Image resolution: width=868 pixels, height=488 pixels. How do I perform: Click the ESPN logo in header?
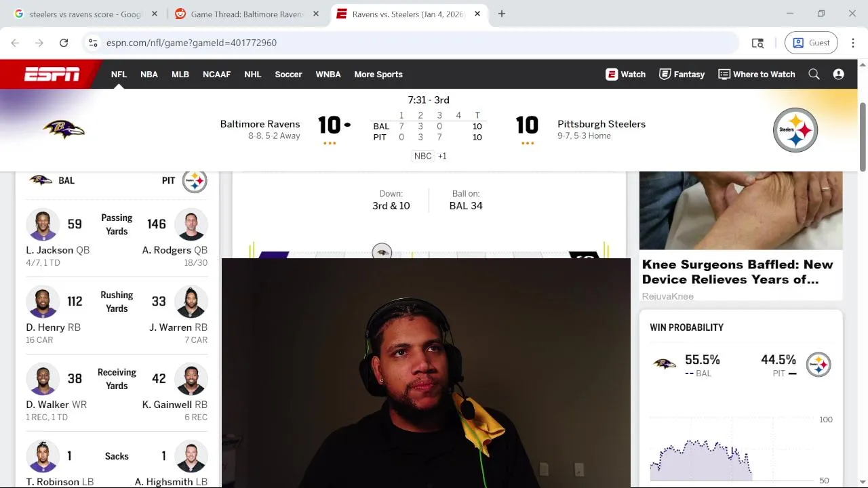click(x=52, y=75)
